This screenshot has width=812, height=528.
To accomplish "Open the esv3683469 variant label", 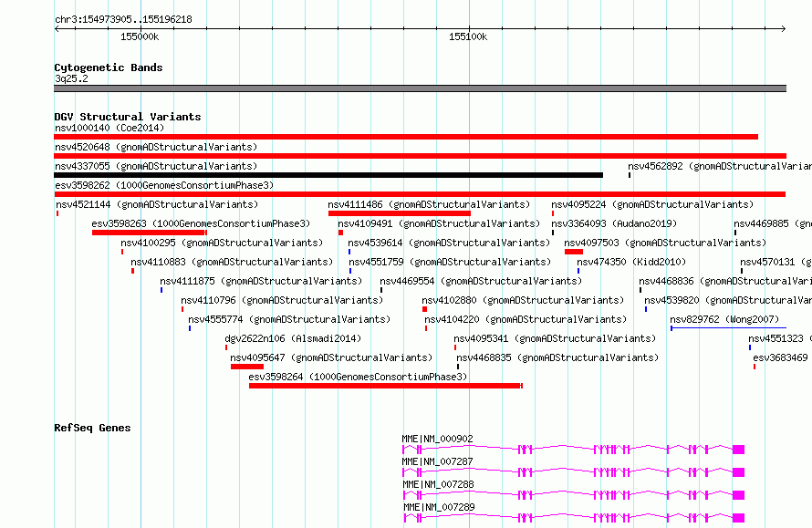I will coord(780,357).
